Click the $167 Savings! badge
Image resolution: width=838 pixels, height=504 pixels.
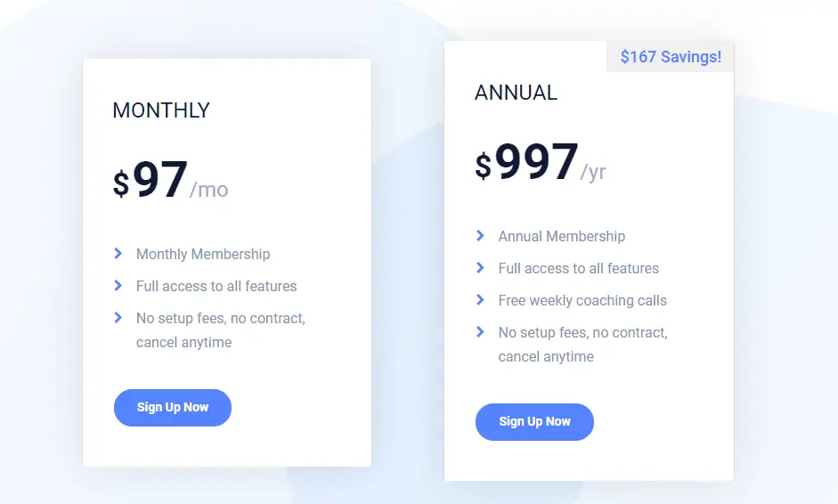(671, 57)
